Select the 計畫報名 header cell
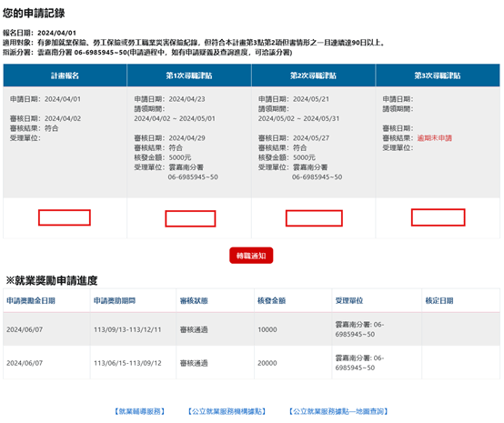This screenshot has height=423, width=504. click(65, 76)
